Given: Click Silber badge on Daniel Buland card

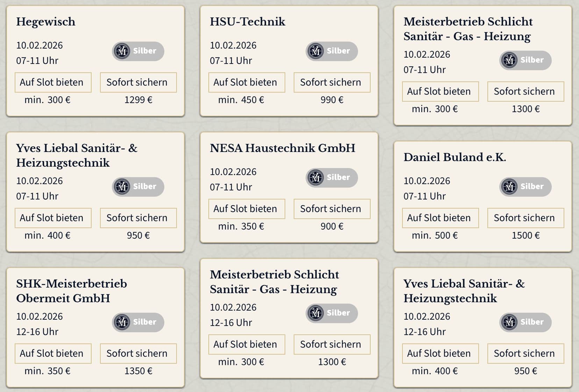Looking at the screenshot, I should 525,187.
